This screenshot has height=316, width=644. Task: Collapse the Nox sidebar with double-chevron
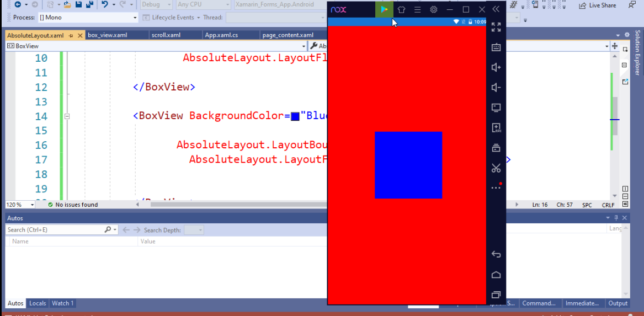(496, 9)
